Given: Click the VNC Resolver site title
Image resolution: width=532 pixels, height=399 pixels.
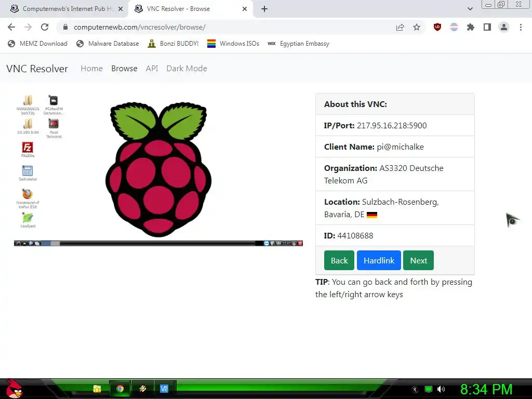Looking at the screenshot, I should point(37,69).
